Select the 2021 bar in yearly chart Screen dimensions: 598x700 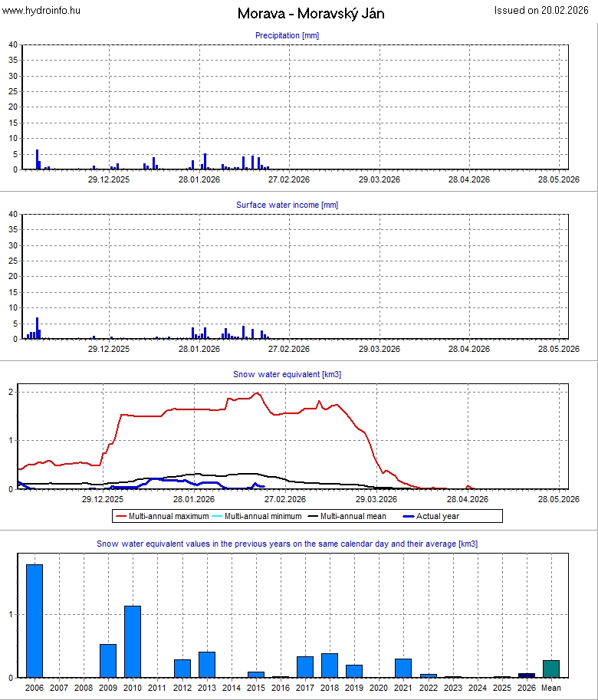point(403,668)
